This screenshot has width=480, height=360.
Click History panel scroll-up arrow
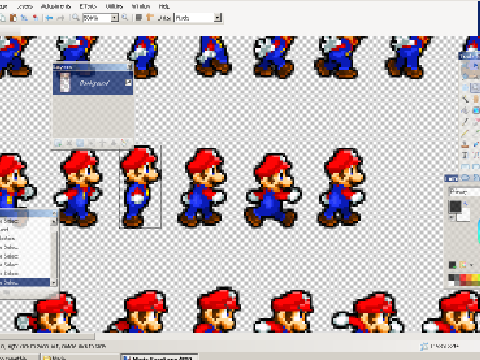click(x=54, y=221)
